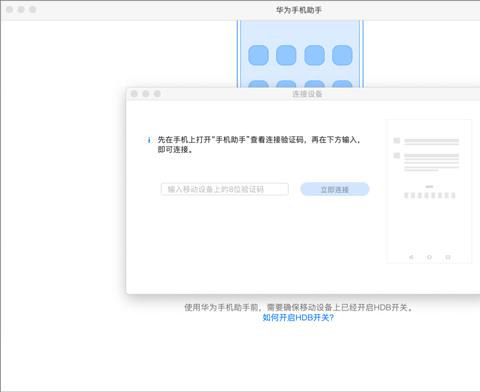Image resolution: width=480 pixels, height=392 pixels.
Task: Click the text 使用华为手机助手前 HDB notice
Action: click(298, 307)
